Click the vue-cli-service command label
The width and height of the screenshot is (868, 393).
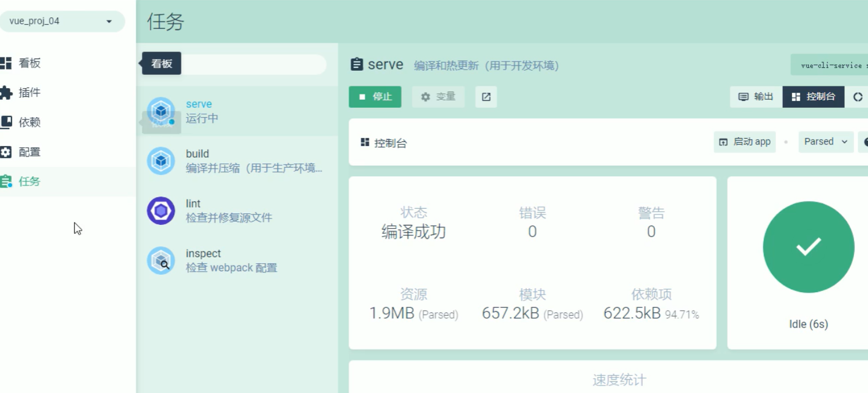tap(829, 65)
